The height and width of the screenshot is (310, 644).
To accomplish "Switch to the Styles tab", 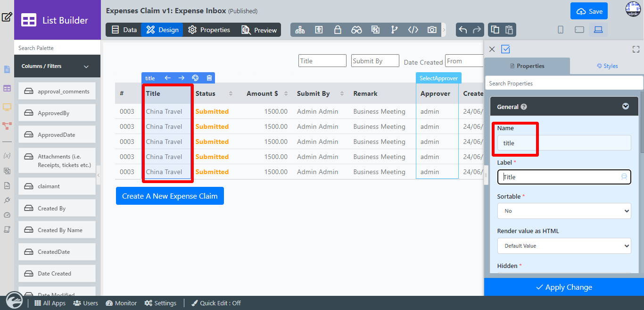I will tap(607, 66).
